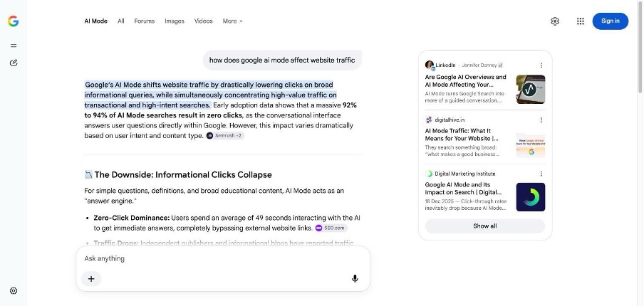Screen dimensions: 644x306
Task: Click the plus attachment button
Action: 91,279
